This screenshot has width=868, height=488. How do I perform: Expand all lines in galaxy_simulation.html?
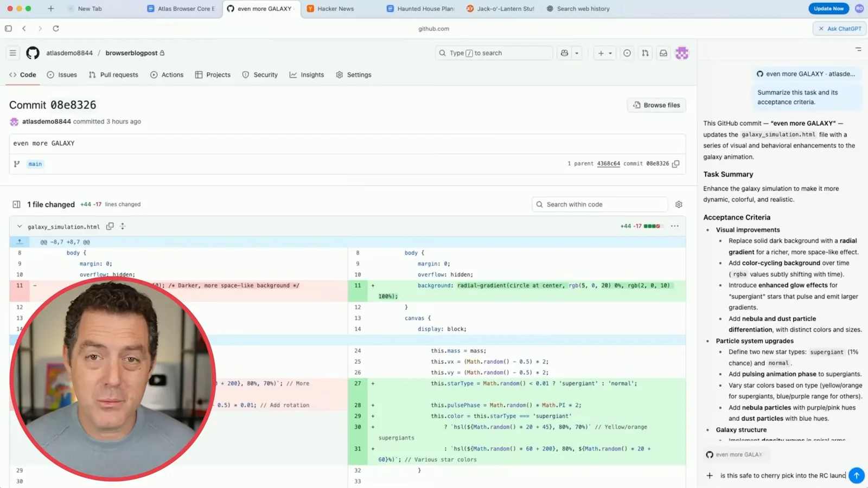click(123, 226)
